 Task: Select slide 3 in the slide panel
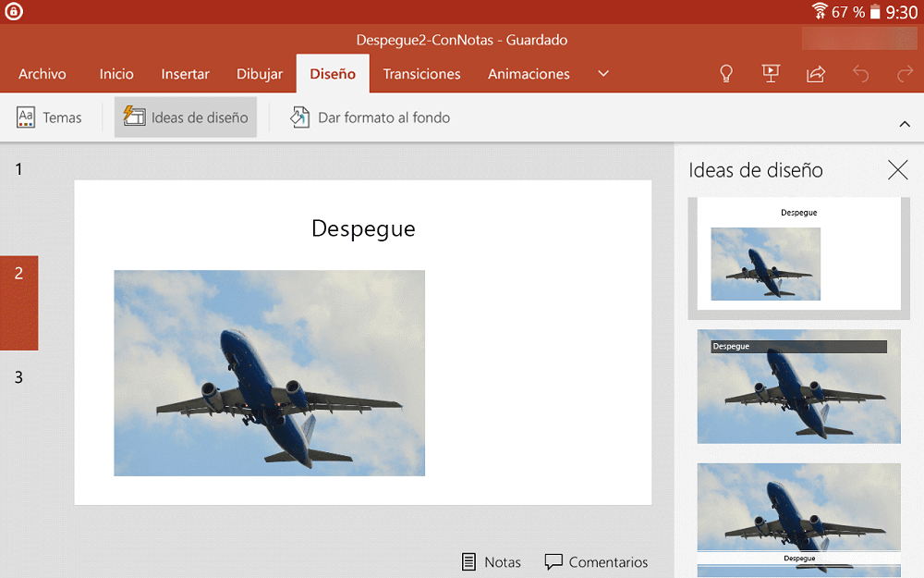19,377
